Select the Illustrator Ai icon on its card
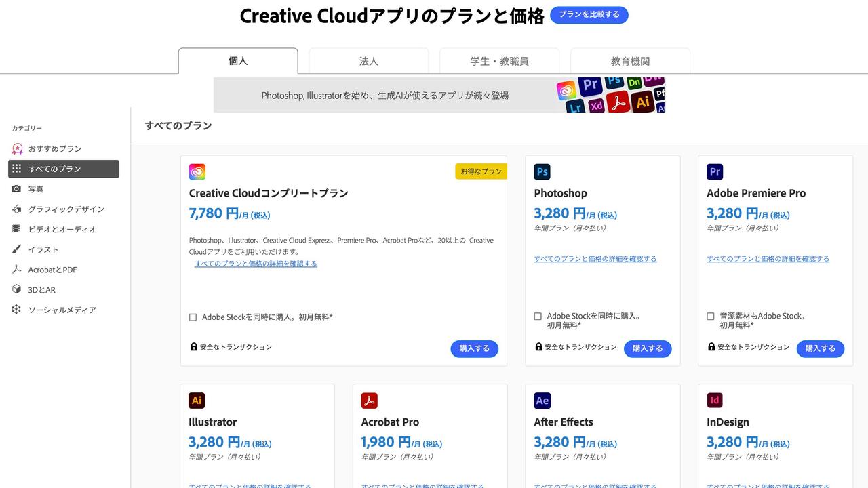868x488 pixels. (x=197, y=400)
